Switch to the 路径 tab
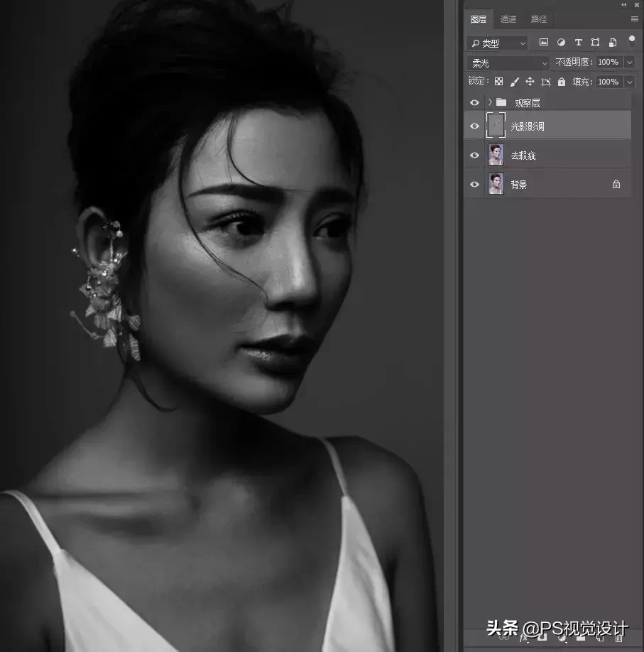Viewport: 644px width, 652px height. click(x=539, y=19)
